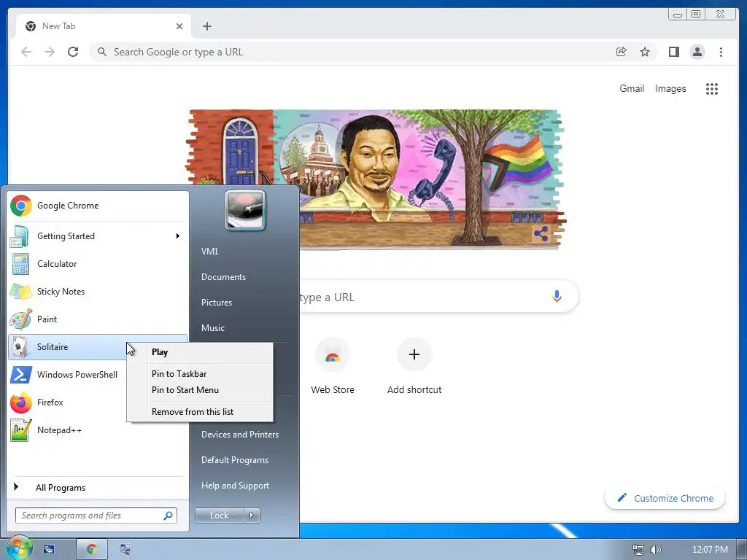Open VM1 user folder link
The width and height of the screenshot is (747, 560).
209,252
